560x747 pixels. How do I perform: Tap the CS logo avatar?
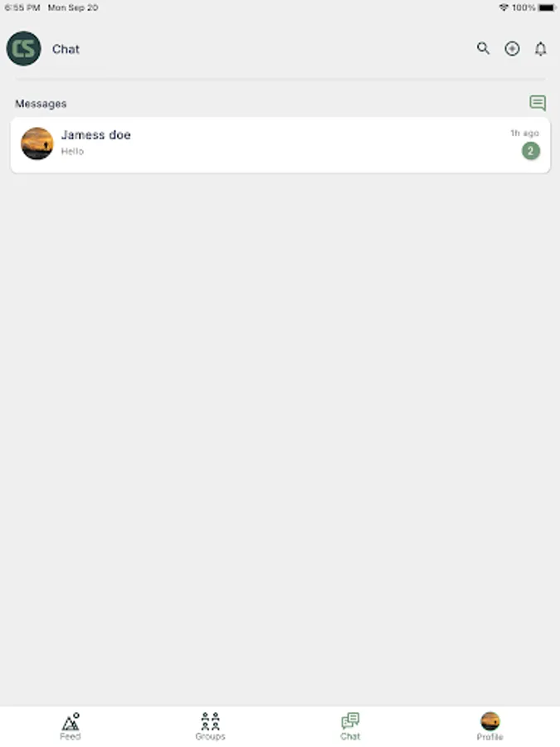[24, 49]
